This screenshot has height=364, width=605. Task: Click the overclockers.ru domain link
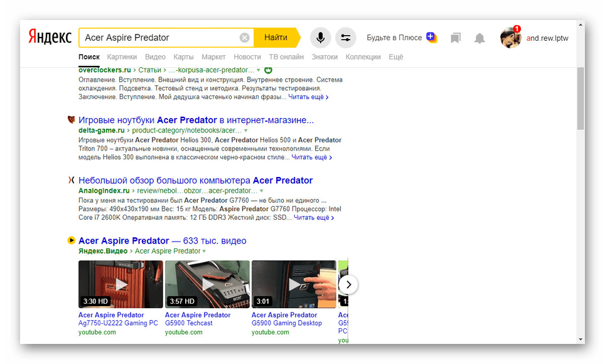pos(105,70)
